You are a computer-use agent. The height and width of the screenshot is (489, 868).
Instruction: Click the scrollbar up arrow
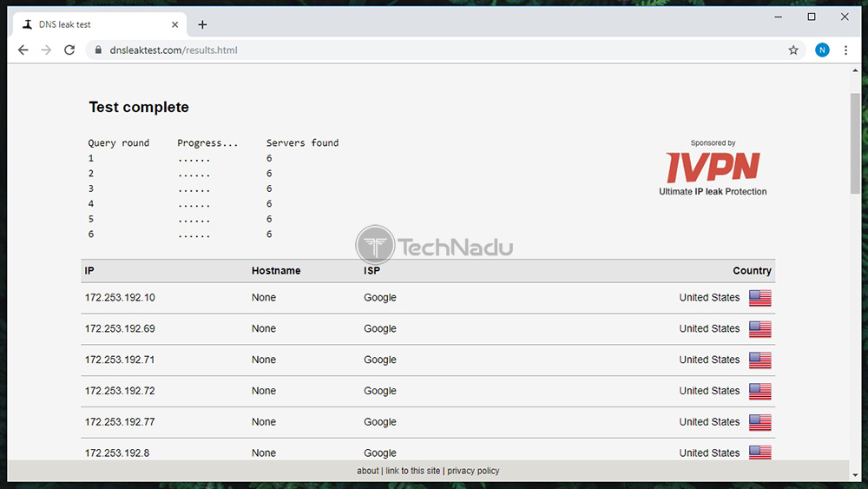click(x=855, y=70)
